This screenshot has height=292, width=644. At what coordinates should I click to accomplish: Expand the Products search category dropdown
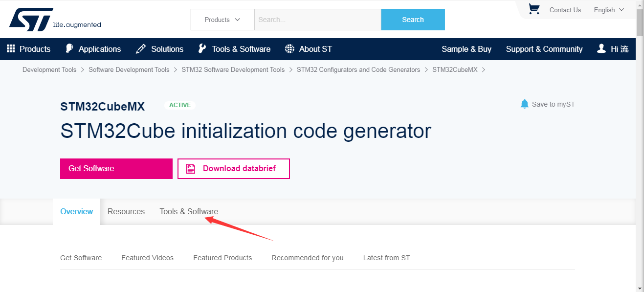pyautogui.click(x=222, y=20)
